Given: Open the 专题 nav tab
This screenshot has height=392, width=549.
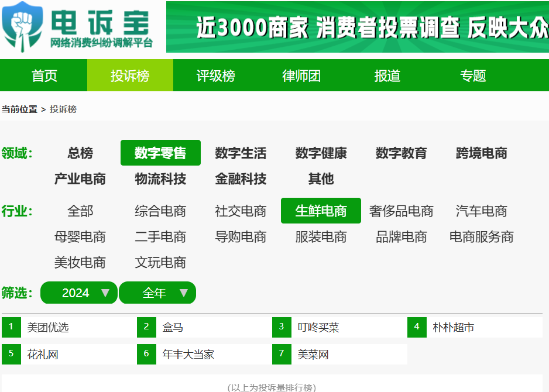Looking at the screenshot, I should click(473, 75).
